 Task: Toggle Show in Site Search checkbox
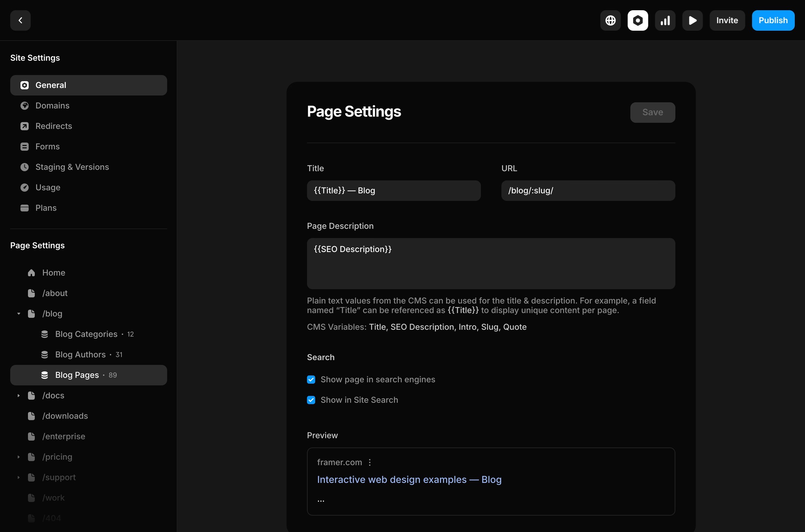pyautogui.click(x=311, y=400)
